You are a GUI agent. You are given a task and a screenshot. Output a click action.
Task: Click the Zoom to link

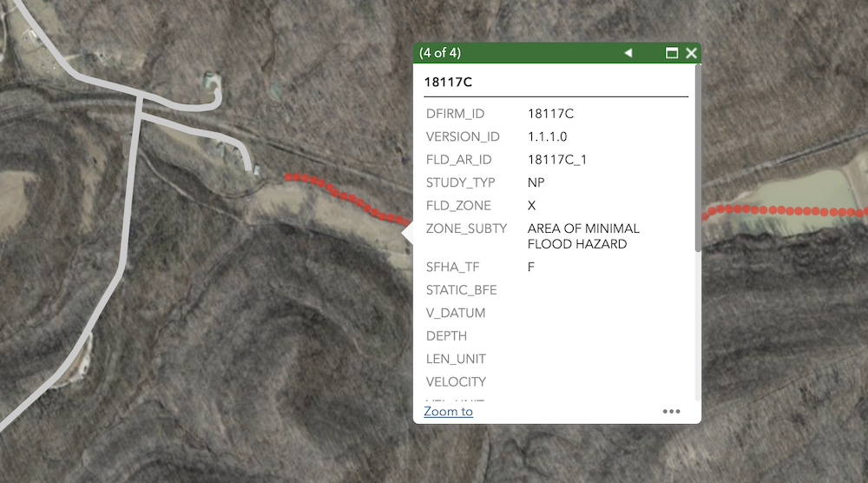tap(448, 412)
